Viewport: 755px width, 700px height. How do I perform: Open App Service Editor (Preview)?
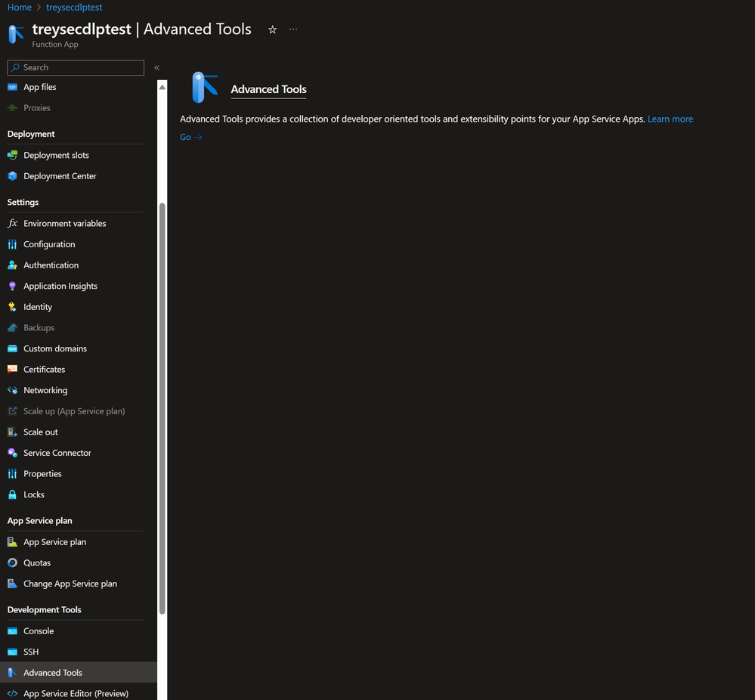pyautogui.click(x=76, y=694)
